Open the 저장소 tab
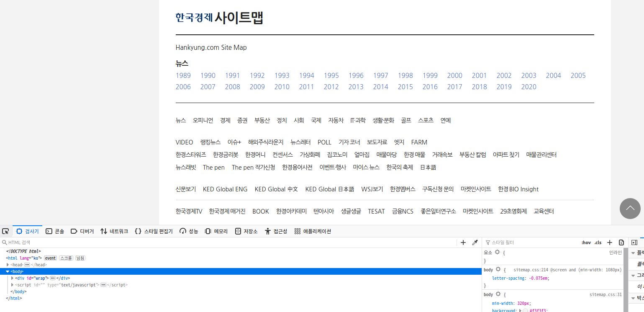644x312 pixels. pyautogui.click(x=246, y=231)
